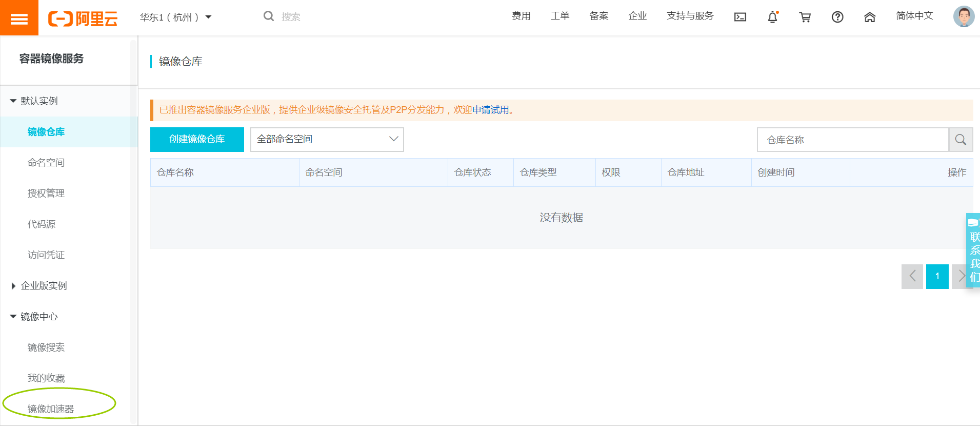
Task: Open the notifications bell
Action: [x=772, y=17]
